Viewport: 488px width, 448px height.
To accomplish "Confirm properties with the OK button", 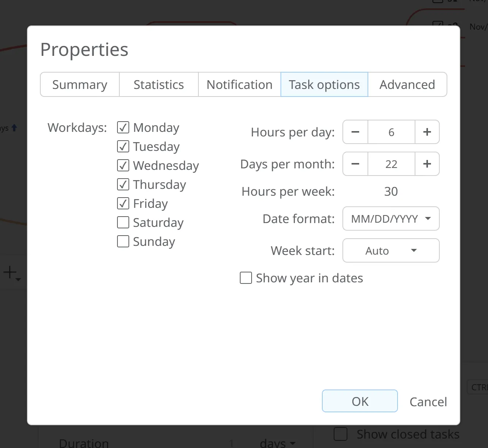I will [x=360, y=401].
